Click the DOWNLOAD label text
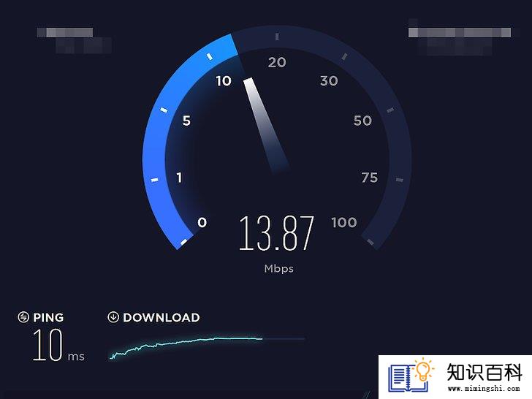Image resolution: width=532 pixels, height=399 pixels. pos(161,318)
